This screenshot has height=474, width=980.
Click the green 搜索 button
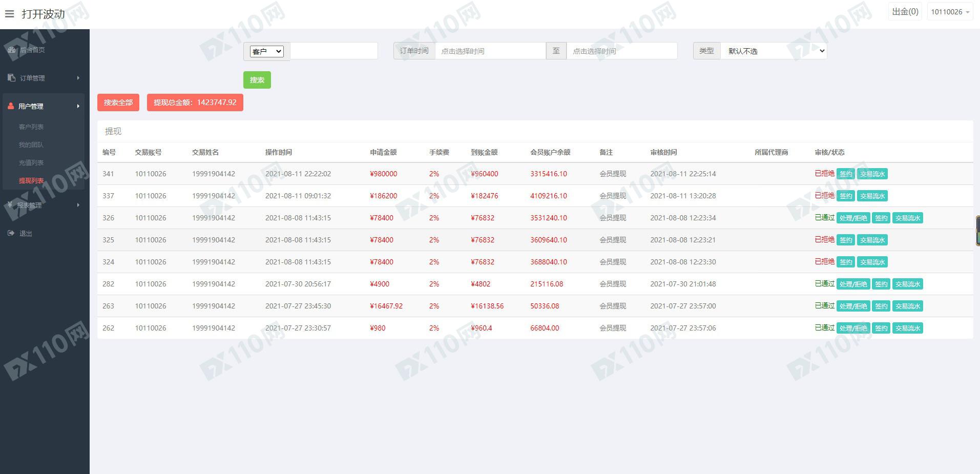pos(257,80)
